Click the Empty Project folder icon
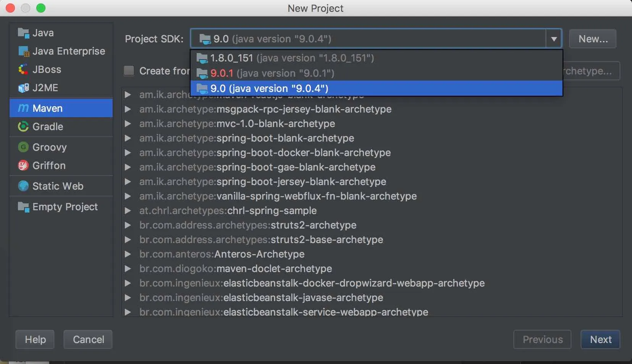 coord(23,207)
